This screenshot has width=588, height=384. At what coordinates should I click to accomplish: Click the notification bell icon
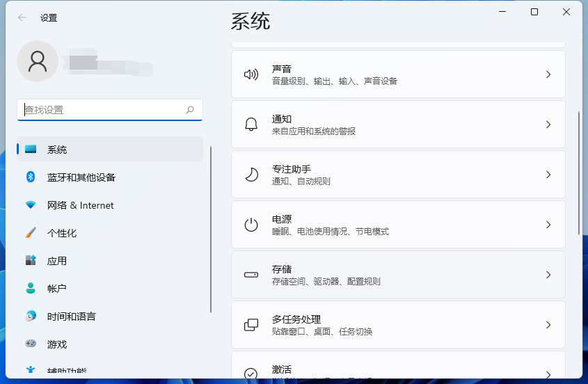pyautogui.click(x=251, y=125)
